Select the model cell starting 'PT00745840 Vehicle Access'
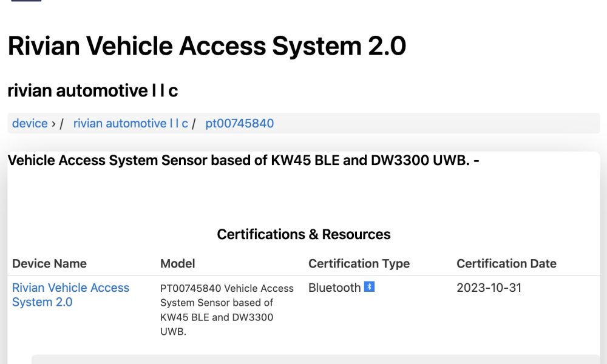 point(227,310)
